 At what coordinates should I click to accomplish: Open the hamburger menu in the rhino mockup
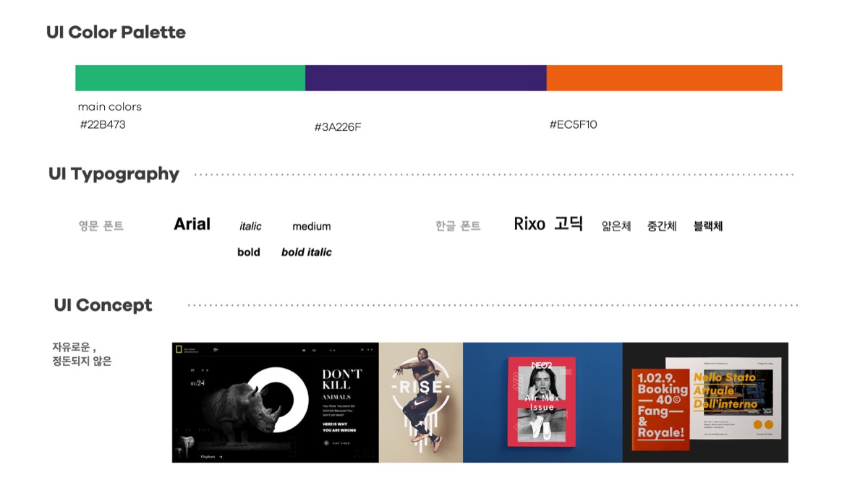pyautogui.click(x=216, y=349)
